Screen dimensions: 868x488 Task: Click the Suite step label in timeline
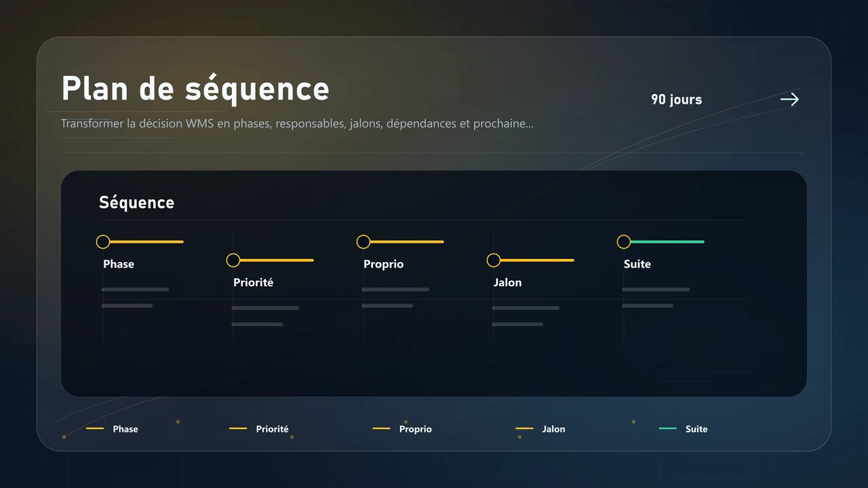click(637, 264)
